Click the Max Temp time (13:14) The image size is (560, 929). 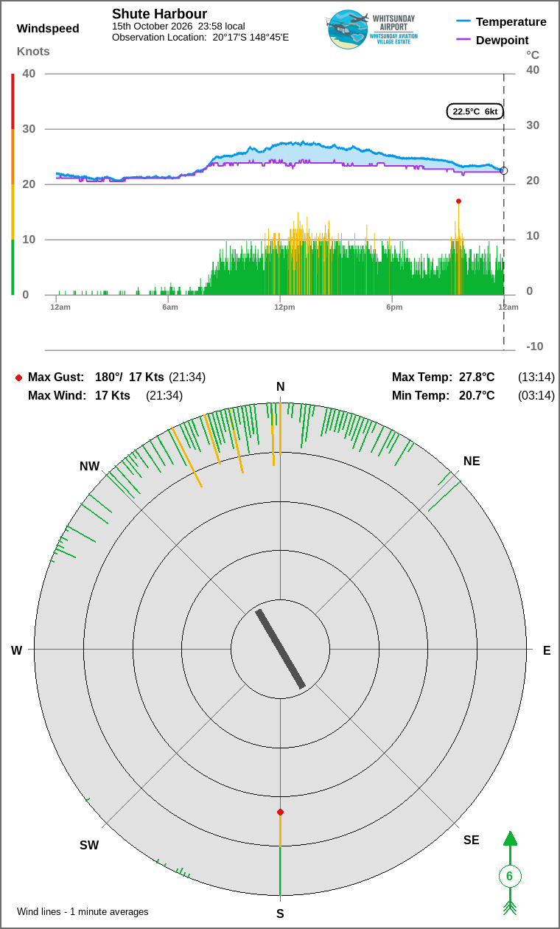click(x=536, y=377)
